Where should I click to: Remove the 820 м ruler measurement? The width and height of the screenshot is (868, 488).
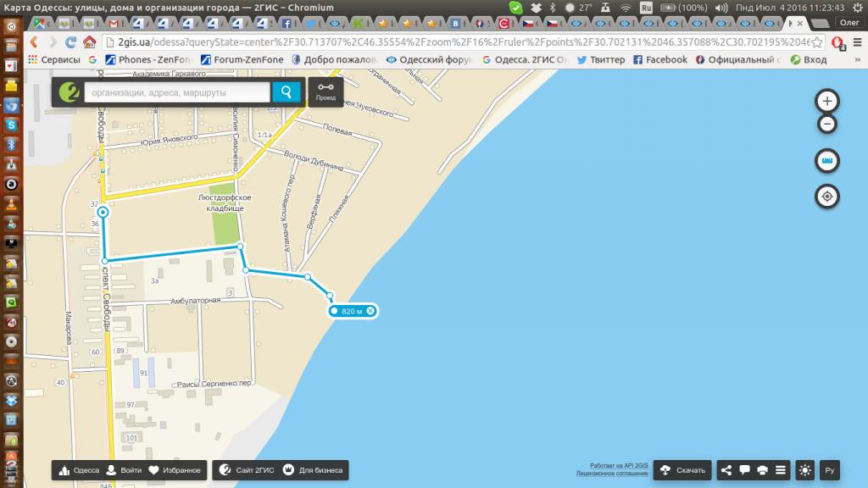(370, 312)
